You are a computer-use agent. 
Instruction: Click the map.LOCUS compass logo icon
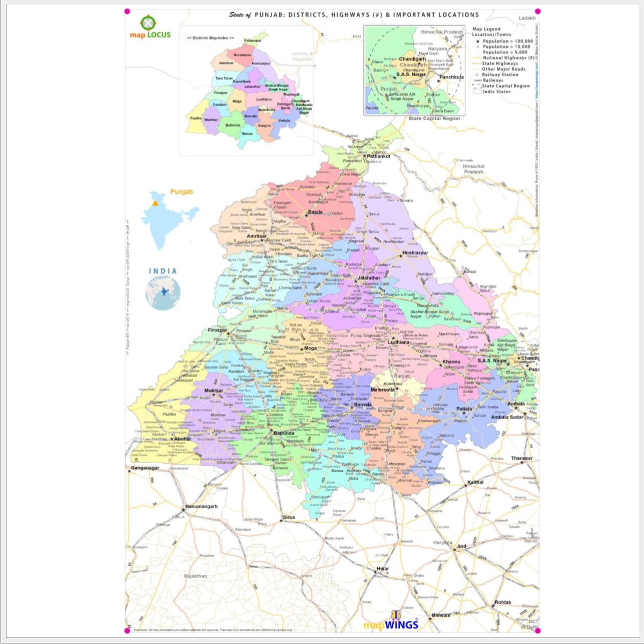pos(148,23)
